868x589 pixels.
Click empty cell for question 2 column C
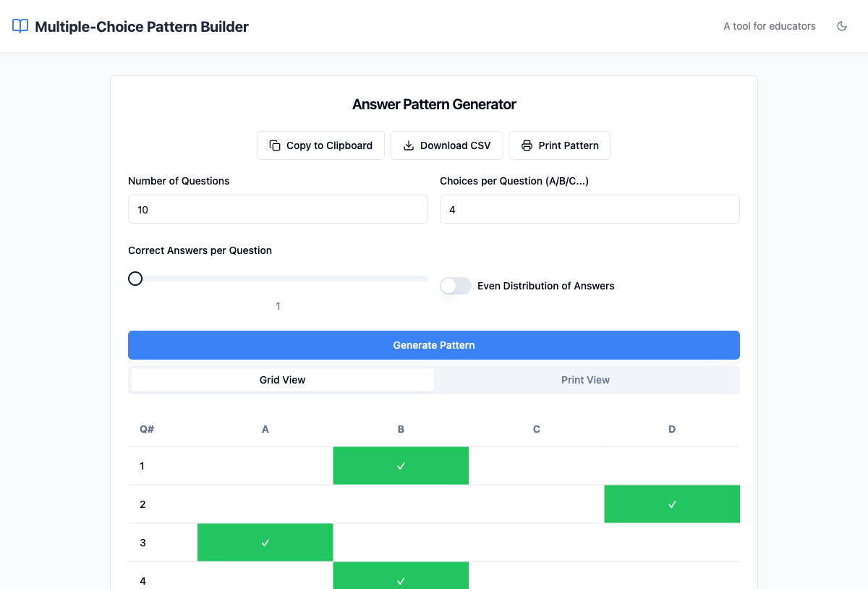coord(536,504)
